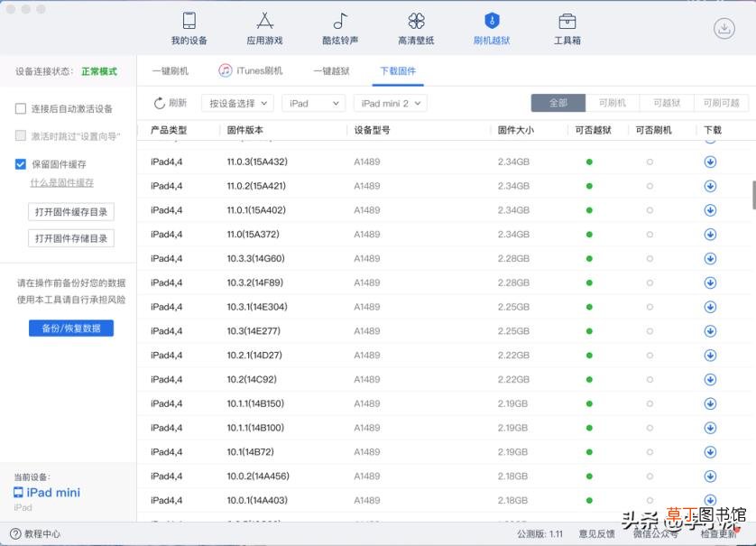Open the 酷炫铃声 ringtones section

tap(340, 29)
